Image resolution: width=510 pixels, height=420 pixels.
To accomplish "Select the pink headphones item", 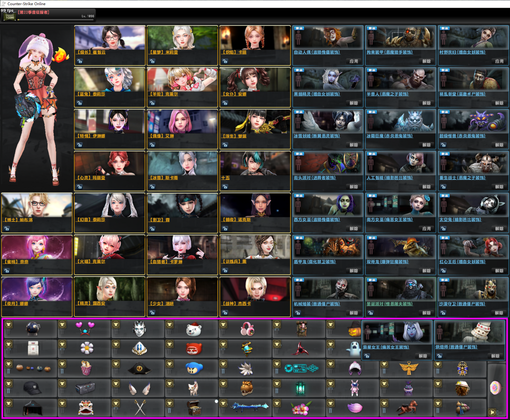I will pyautogui.click(x=247, y=329).
